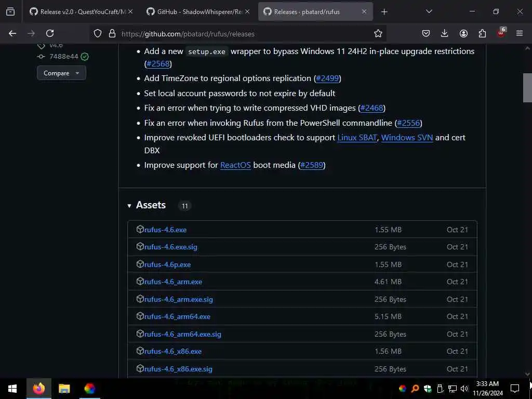Image resolution: width=532 pixels, height=399 pixels.
Task: Open File Explorer from the taskbar
Action: [x=64, y=389]
